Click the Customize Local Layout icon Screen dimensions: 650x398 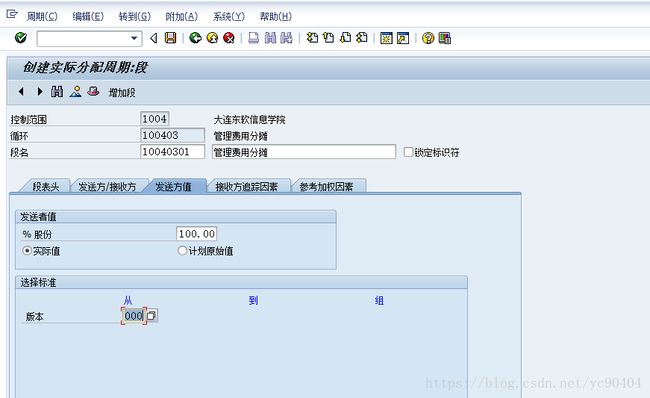coord(444,38)
